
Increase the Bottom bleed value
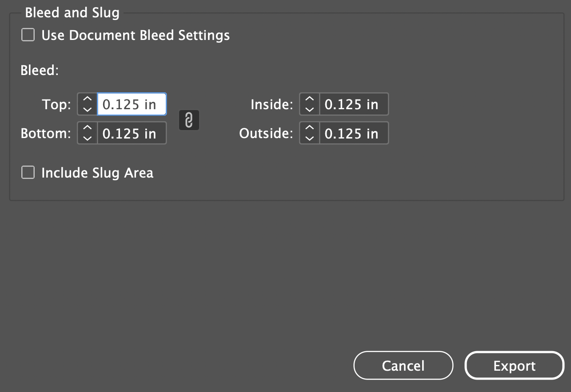[x=88, y=128]
